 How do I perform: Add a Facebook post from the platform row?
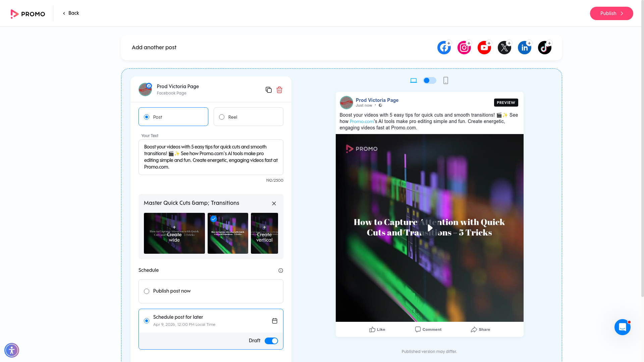(444, 47)
